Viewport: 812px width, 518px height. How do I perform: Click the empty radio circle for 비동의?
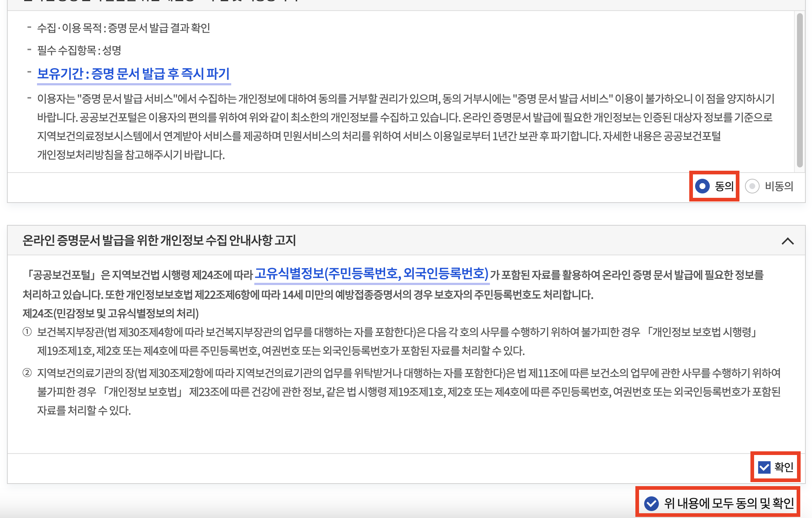[x=753, y=186]
